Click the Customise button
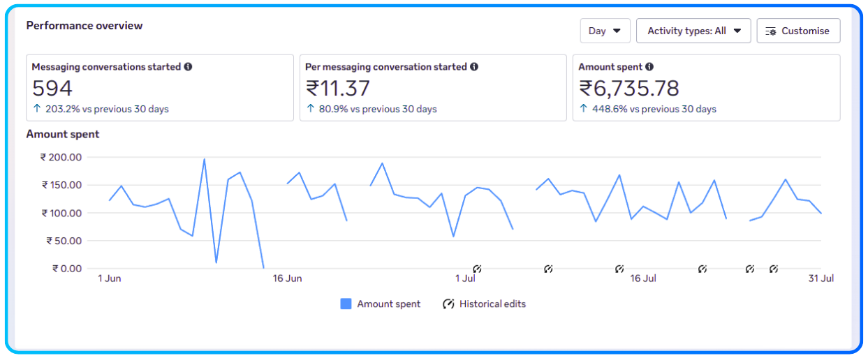The width and height of the screenshot is (868, 358). coord(798,31)
